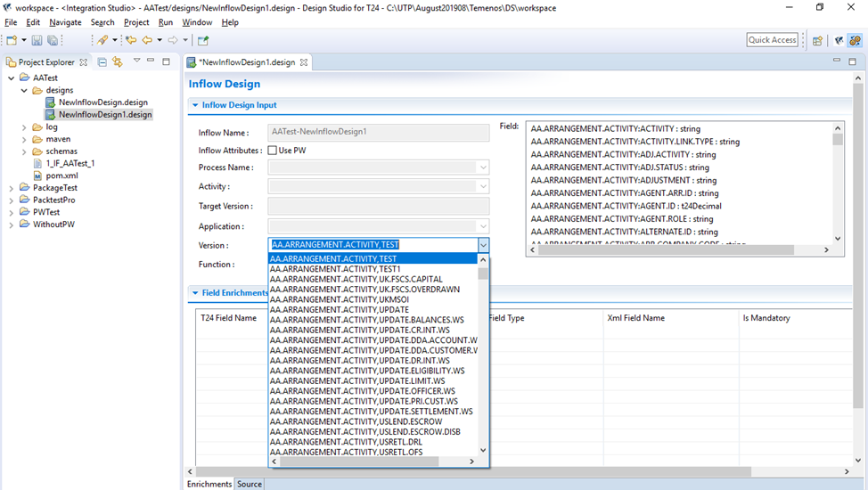The height and width of the screenshot is (490, 868).
Task: Click the Last Edit Location icon
Action: click(131, 40)
